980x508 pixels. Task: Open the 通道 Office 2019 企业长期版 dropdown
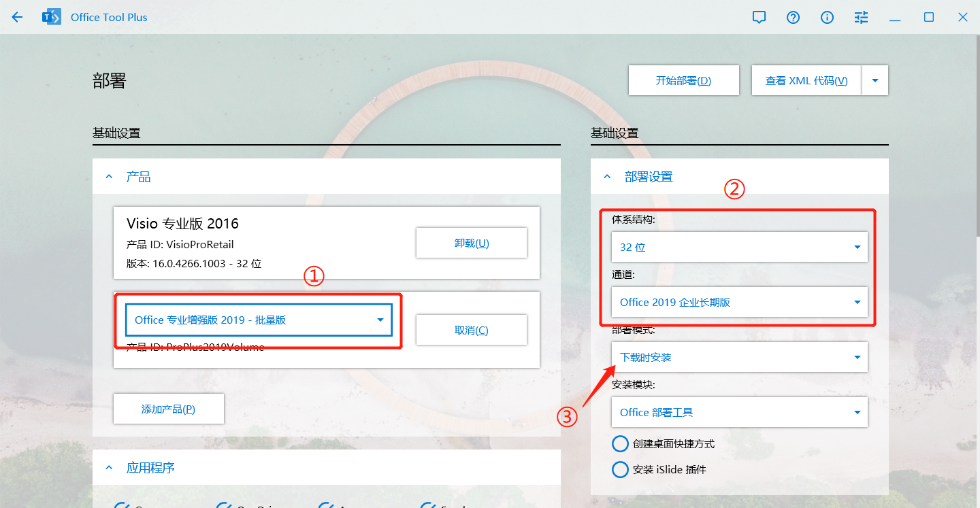(739, 302)
